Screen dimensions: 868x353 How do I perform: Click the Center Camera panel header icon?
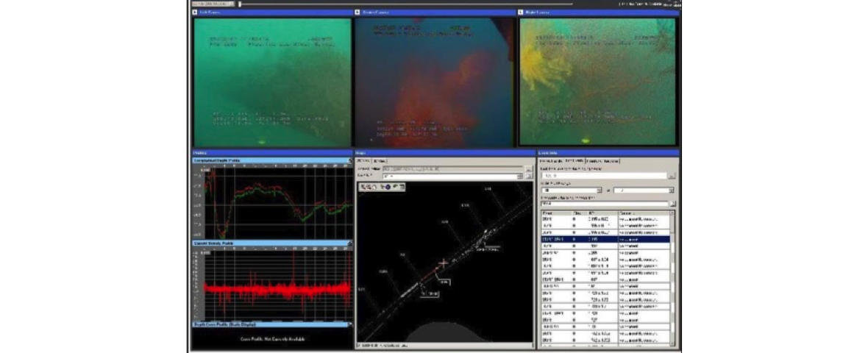point(357,13)
